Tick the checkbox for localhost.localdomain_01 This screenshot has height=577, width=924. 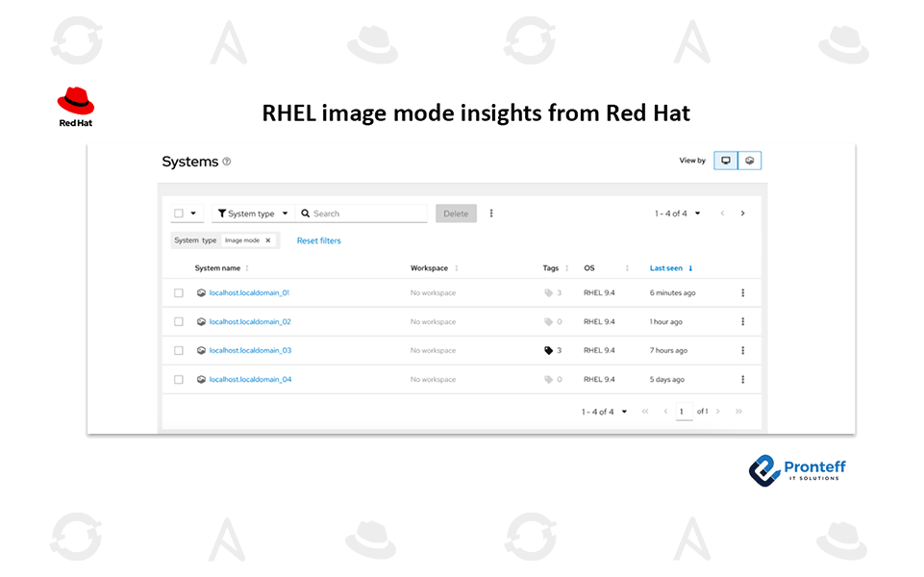tap(179, 293)
